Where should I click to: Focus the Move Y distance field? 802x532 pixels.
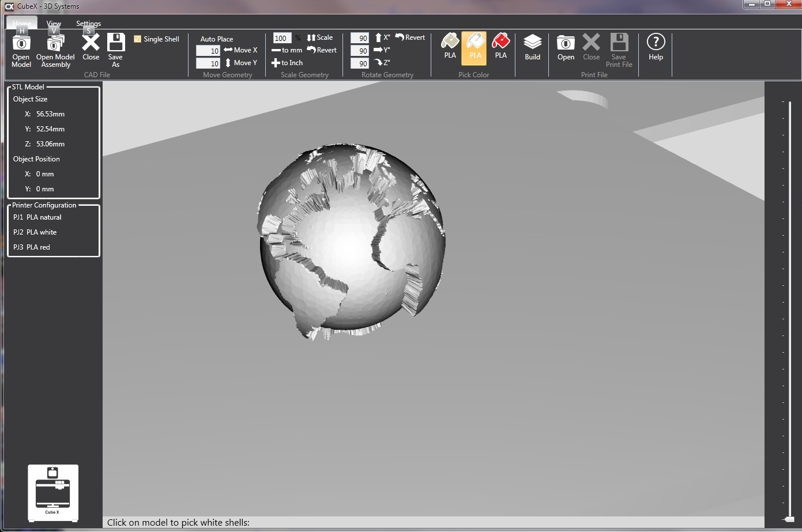(208, 63)
